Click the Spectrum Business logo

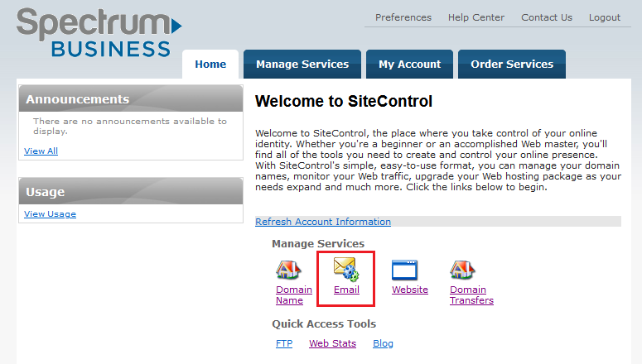(x=98, y=33)
